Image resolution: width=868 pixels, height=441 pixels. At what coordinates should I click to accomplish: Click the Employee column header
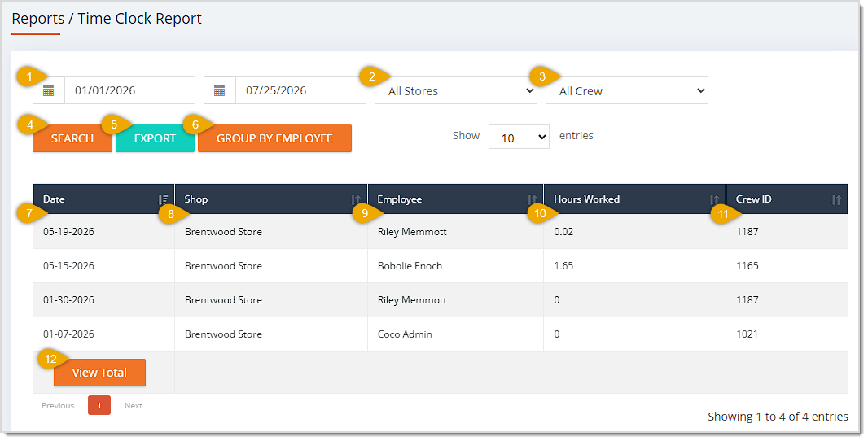tap(456, 199)
